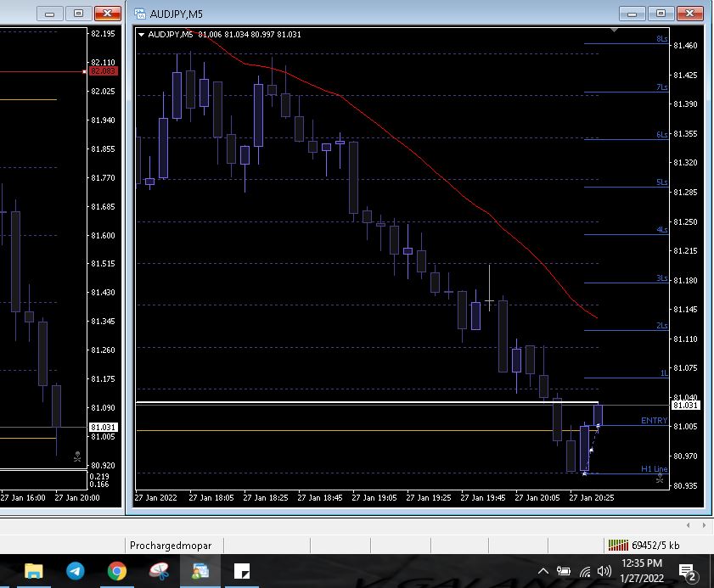
Task: Click the 80.935 price axis label
Action: [685, 485]
